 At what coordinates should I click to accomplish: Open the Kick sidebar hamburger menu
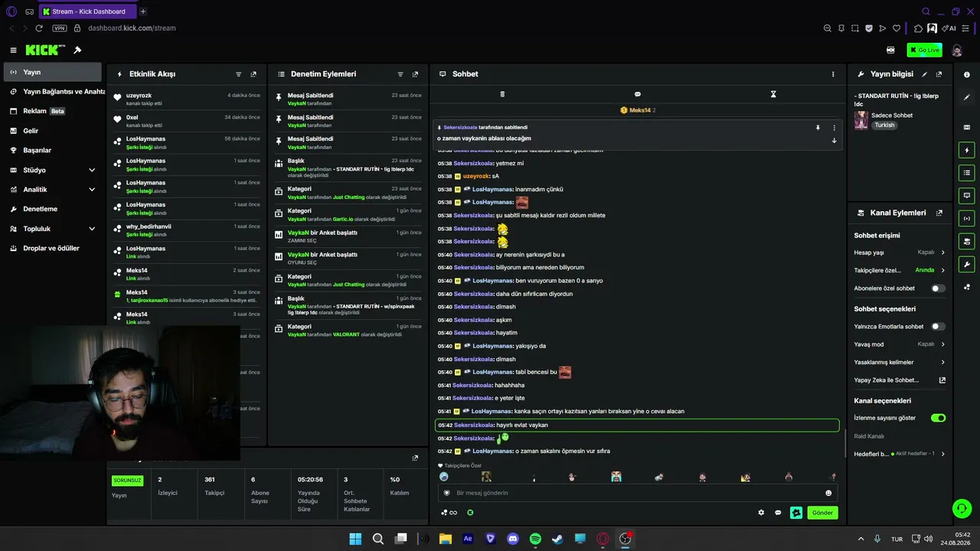point(13,50)
